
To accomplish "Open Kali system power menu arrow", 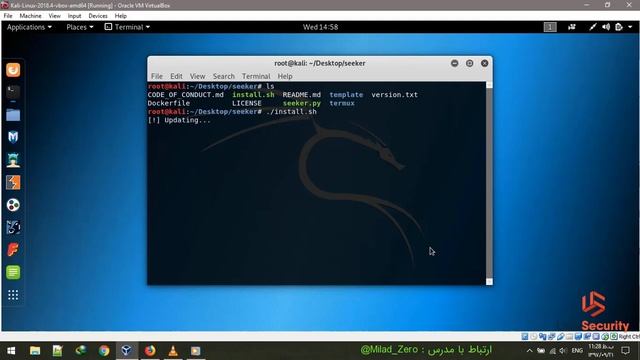I will pos(630,27).
